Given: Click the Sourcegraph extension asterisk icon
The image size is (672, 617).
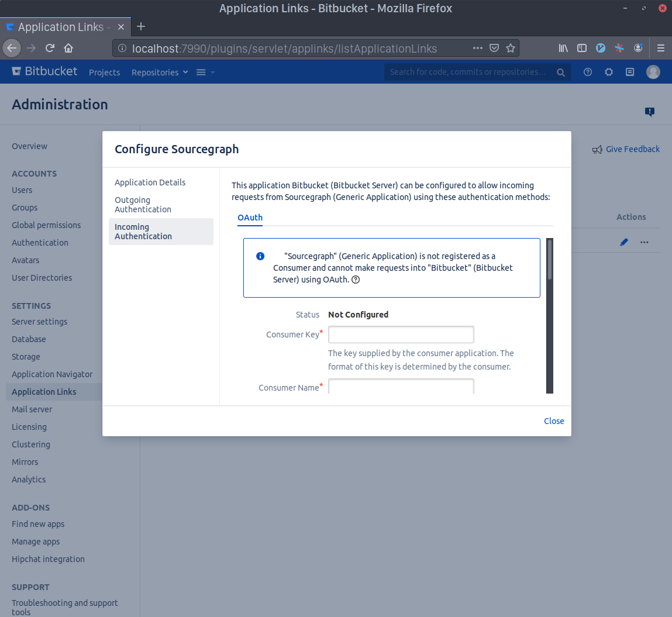Looking at the screenshot, I should (x=619, y=48).
